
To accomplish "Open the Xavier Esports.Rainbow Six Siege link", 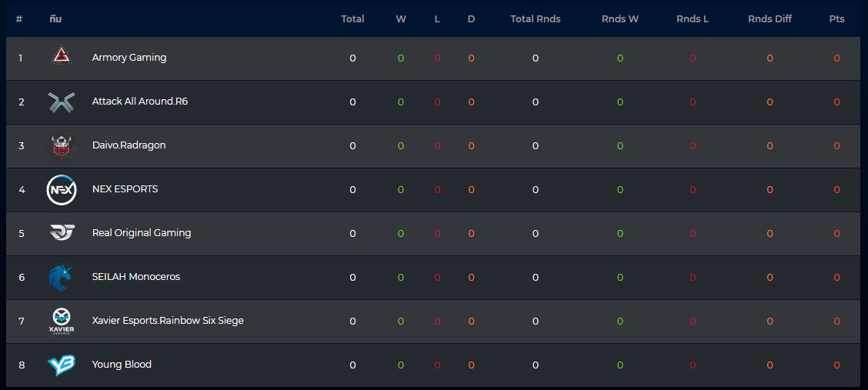I will (168, 321).
